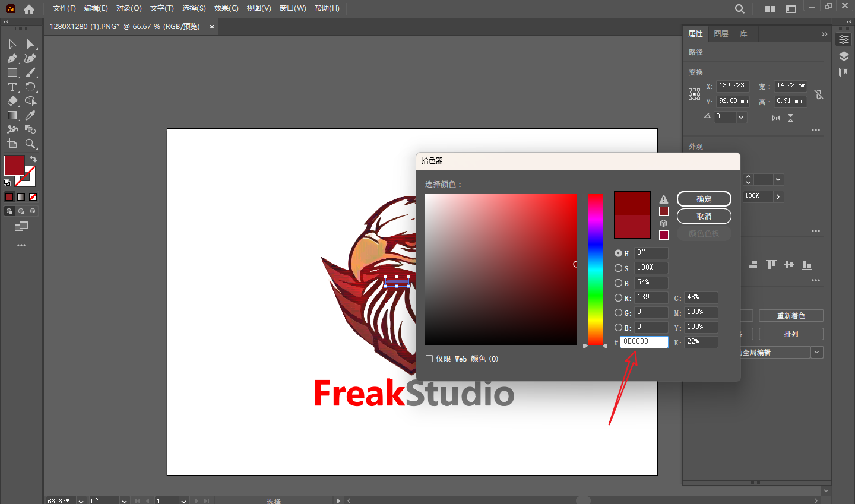Open the 编辑(E) menu
The image size is (855, 504).
click(x=96, y=8)
